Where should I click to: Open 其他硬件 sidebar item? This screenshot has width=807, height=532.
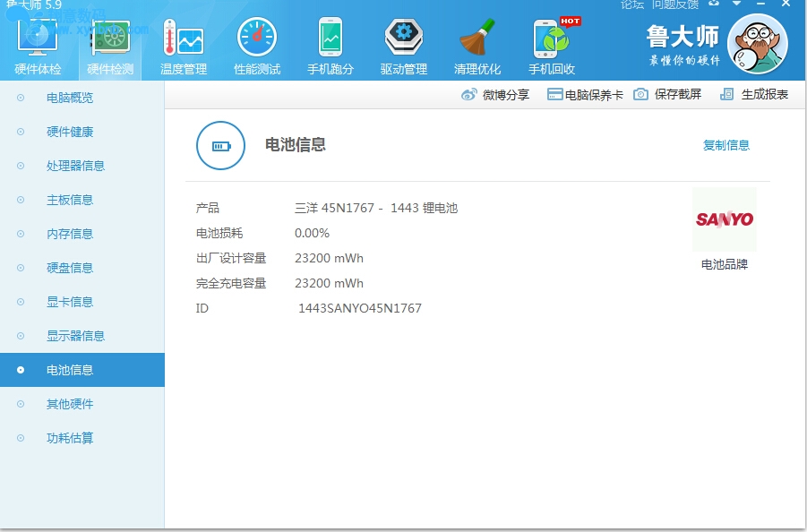70,404
